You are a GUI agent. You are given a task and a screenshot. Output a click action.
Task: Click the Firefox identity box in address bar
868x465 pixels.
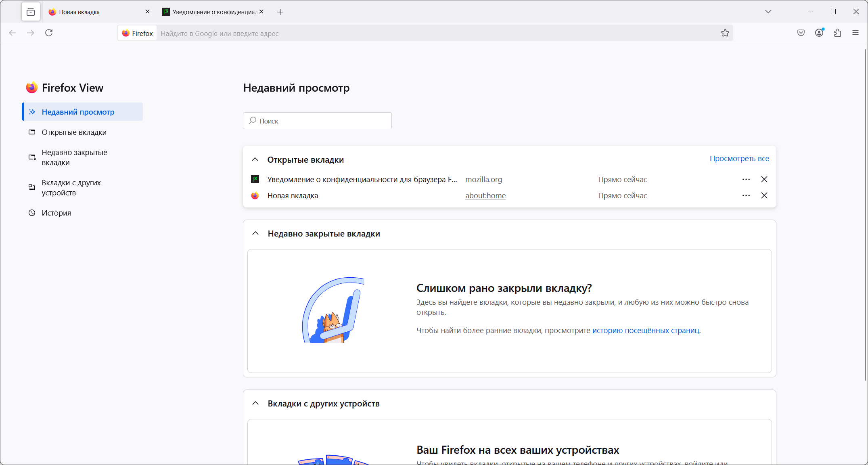pyautogui.click(x=138, y=33)
